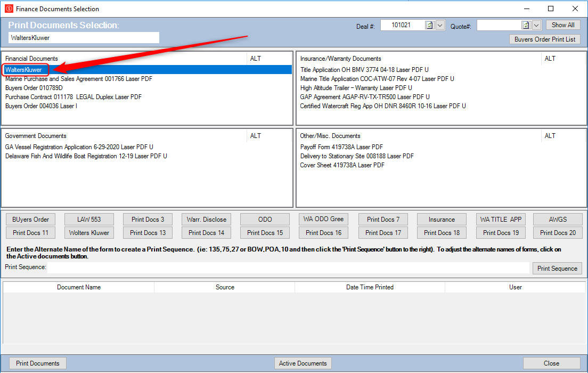Image resolution: width=588 pixels, height=373 pixels.
Task: Select Delivery to Stationary Site 008188
Action: click(x=357, y=156)
